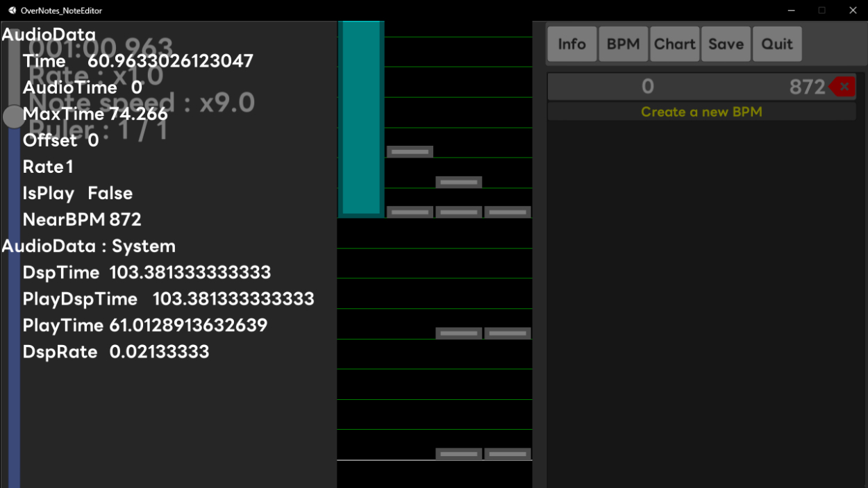
Task: Click the BPM entry's time field showing 0
Action: point(647,87)
